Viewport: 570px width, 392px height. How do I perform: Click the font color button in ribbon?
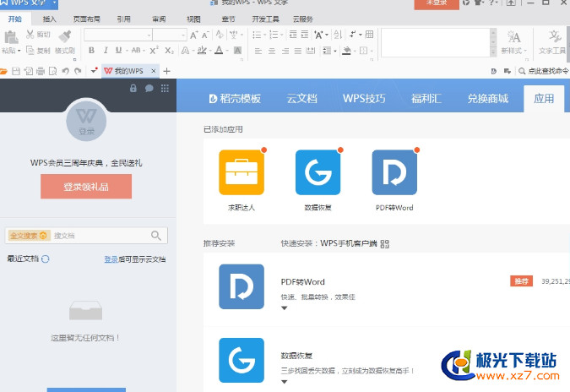coord(219,51)
